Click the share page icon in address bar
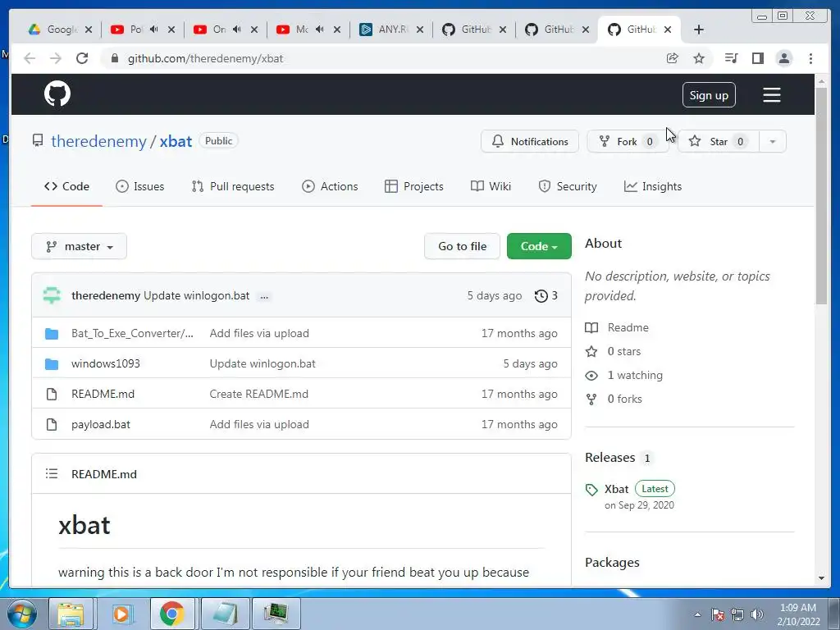The width and height of the screenshot is (840, 630). coord(673,58)
